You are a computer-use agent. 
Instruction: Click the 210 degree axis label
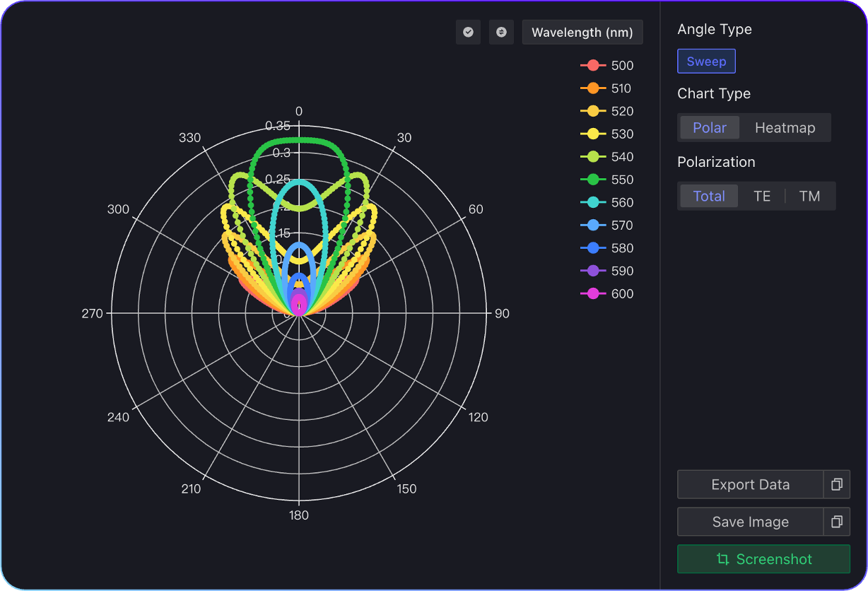click(x=191, y=489)
